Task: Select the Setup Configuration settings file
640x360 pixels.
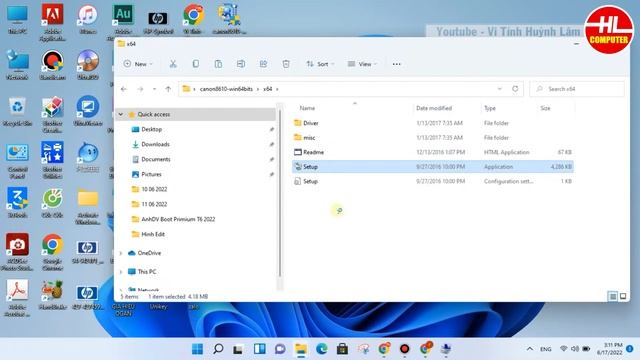Action: 433,182
